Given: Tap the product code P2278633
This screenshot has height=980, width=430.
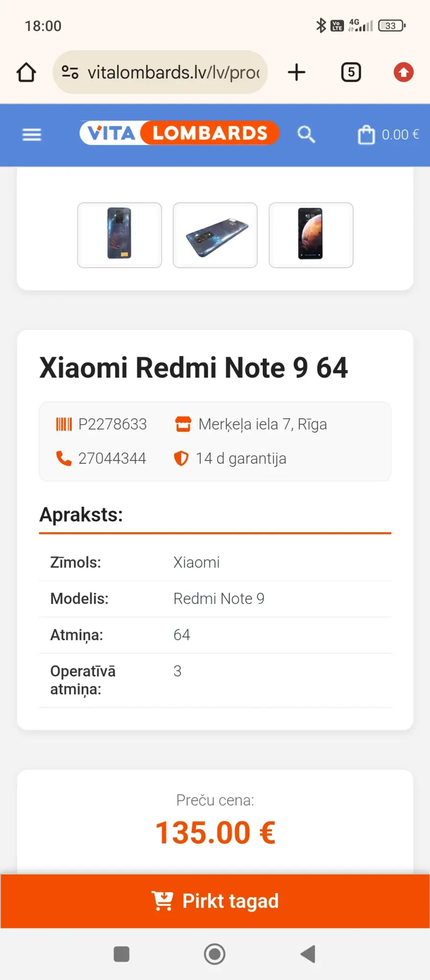Looking at the screenshot, I should tap(112, 424).
